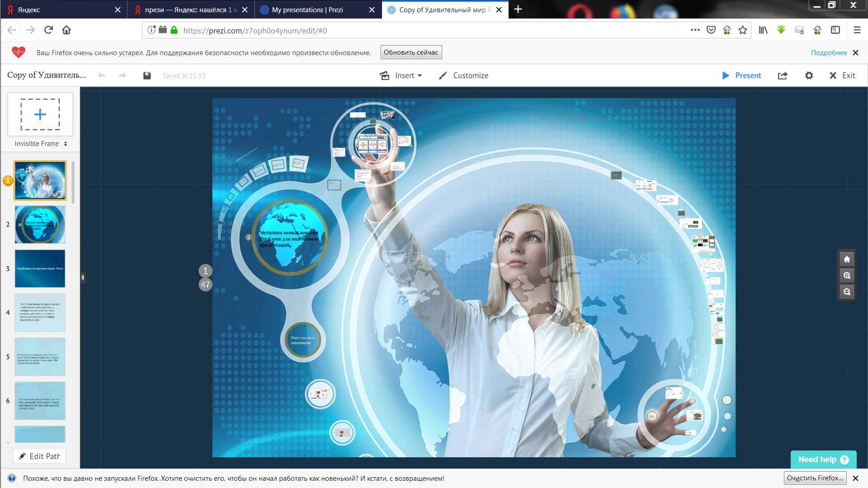Viewport: 868px width, 488px height.
Task: Zoom out of the canvas
Action: coord(847,292)
